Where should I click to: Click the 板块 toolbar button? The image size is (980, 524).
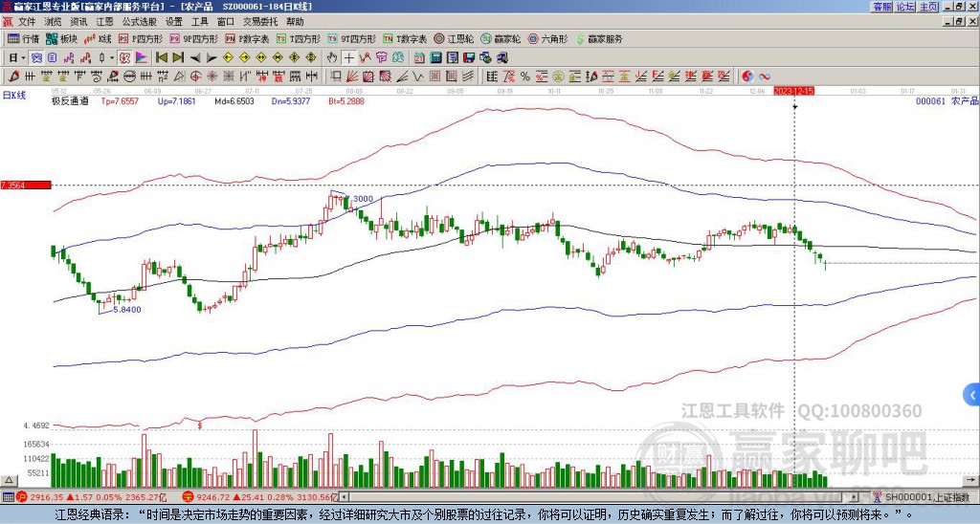click(x=61, y=38)
